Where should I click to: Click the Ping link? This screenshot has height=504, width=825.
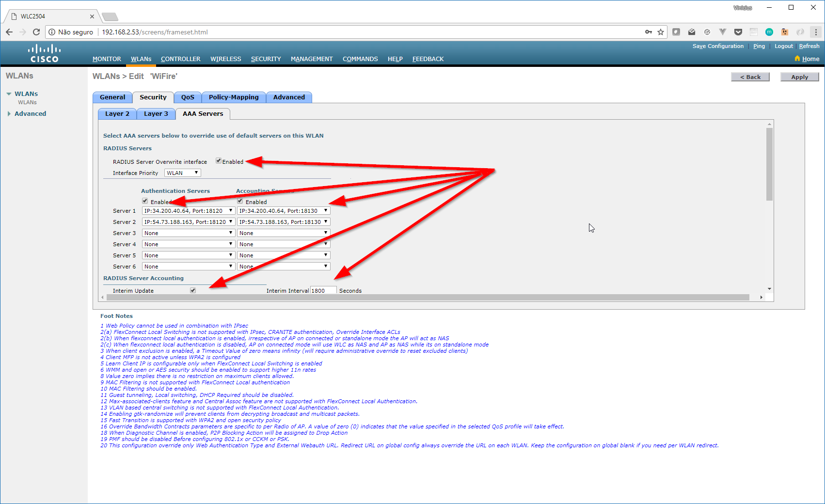coord(759,46)
